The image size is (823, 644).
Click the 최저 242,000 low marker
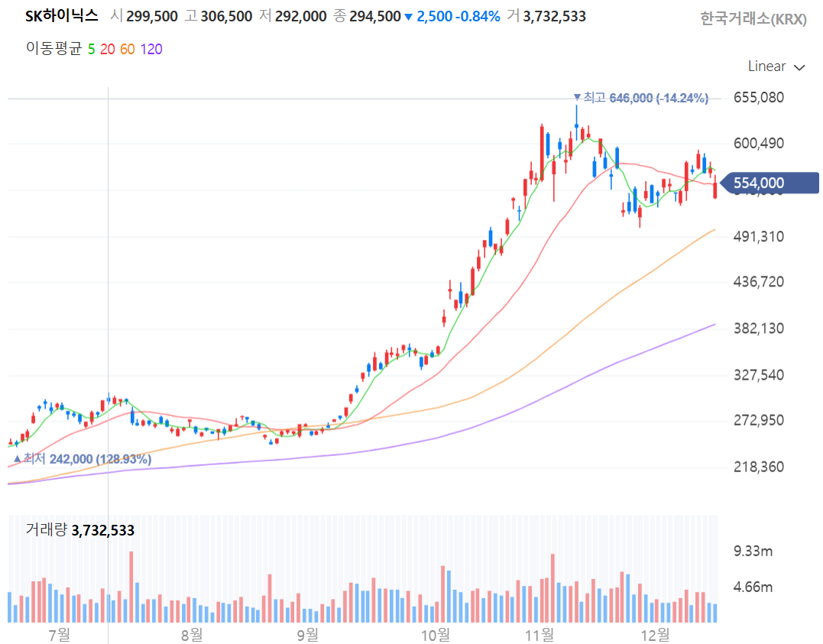(83, 459)
